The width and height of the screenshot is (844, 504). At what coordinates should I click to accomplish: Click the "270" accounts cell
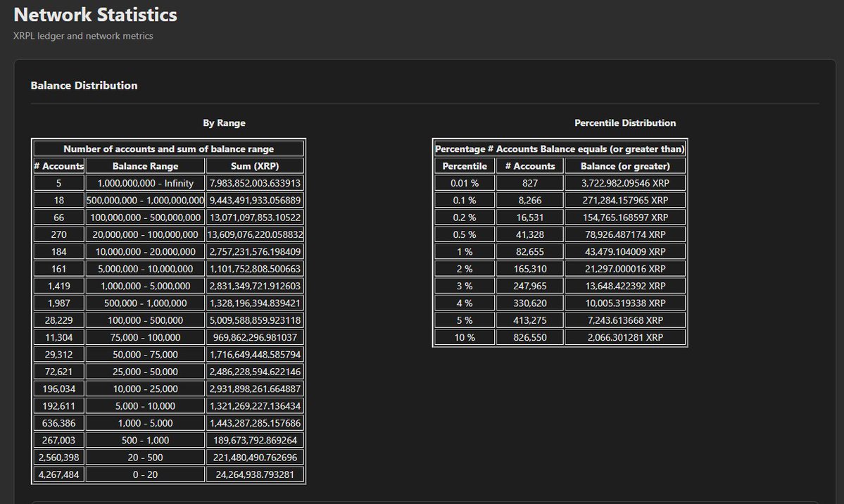click(58, 235)
